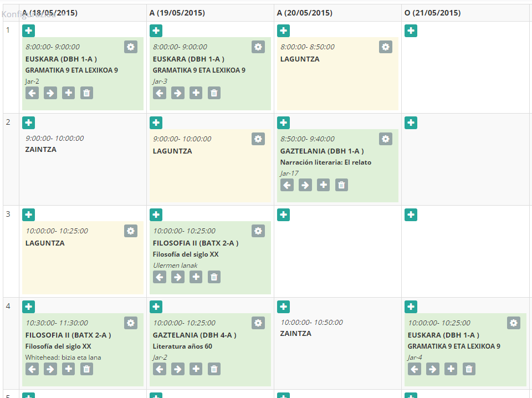Move FILOSOFIA II Ulermen lanak session left
This screenshot has height=398, width=532.
[x=160, y=277]
